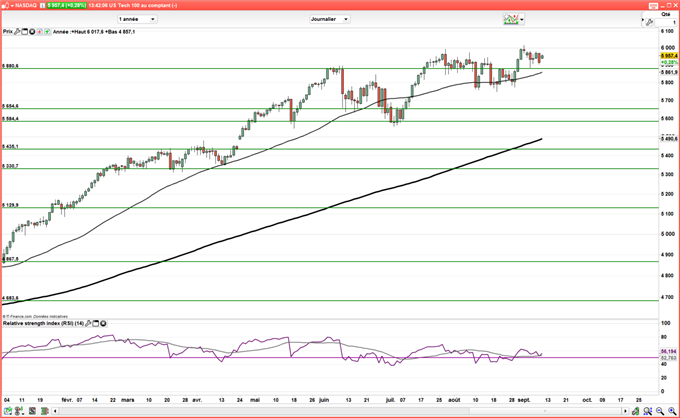Click the Relative strength index (RSI) (14) label

tap(43, 323)
